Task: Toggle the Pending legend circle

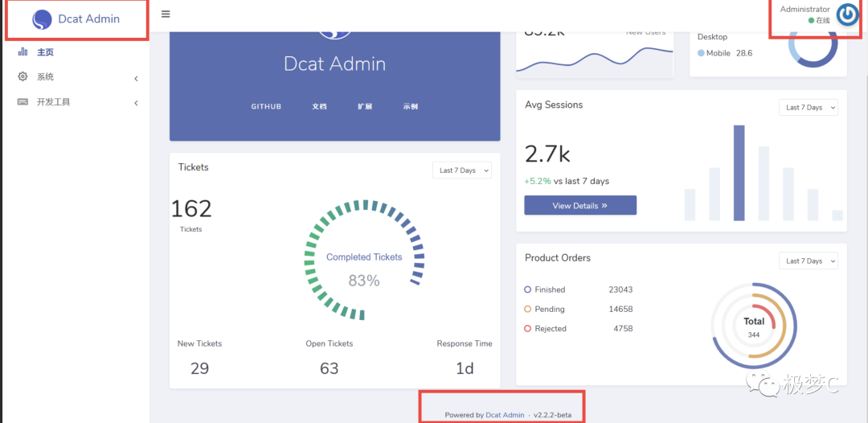Action: coord(527,309)
